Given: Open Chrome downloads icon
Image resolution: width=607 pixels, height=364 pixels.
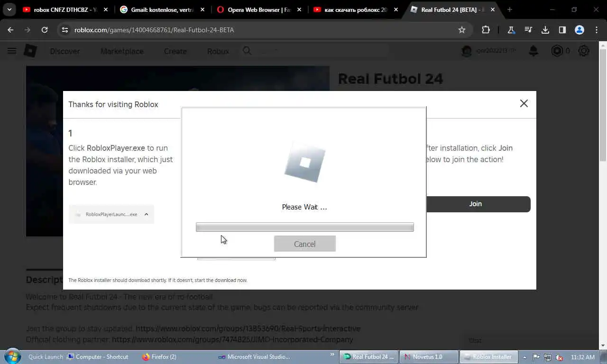Looking at the screenshot, I should point(545,30).
